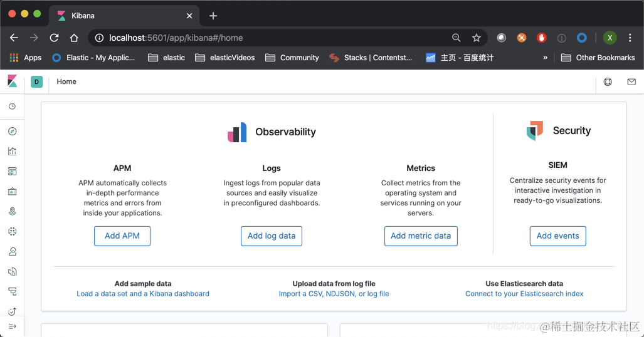Click the Kibana logo in the header

point(13,81)
